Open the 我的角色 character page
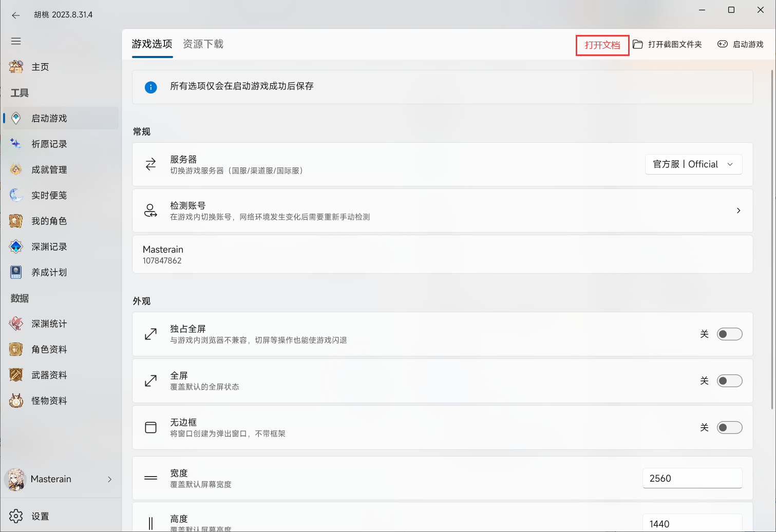 [49, 221]
